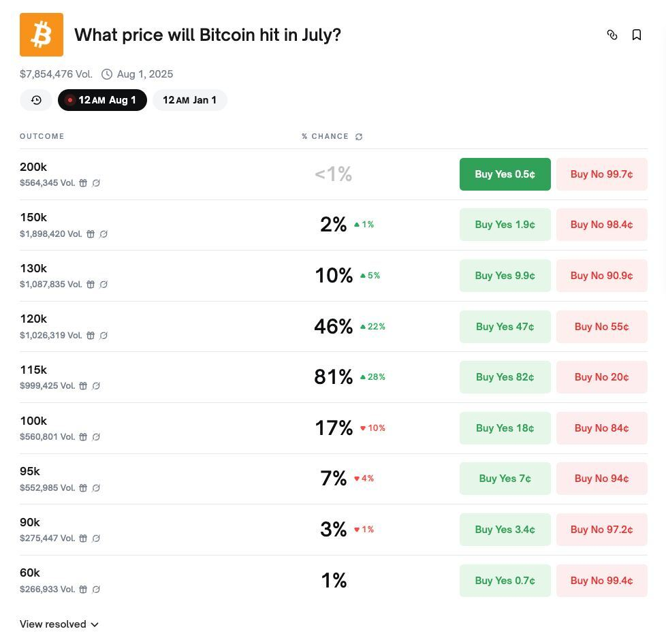Select the 12 AM Aug 1 tab
This screenshot has width=666, height=644.
point(102,100)
